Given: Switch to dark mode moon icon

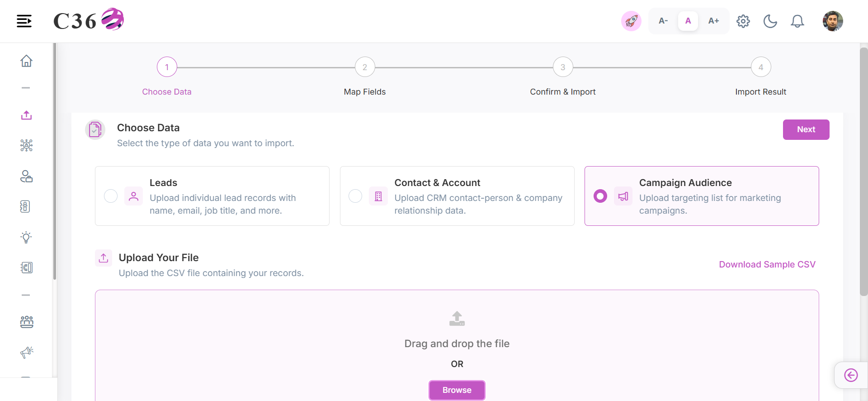Looking at the screenshot, I should [x=770, y=21].
